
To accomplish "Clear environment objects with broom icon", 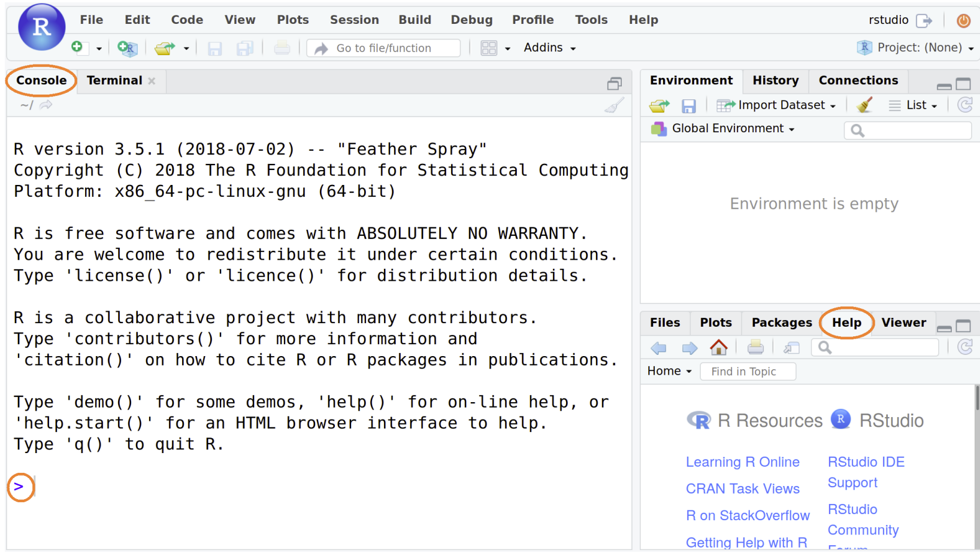I will (864, 105).
